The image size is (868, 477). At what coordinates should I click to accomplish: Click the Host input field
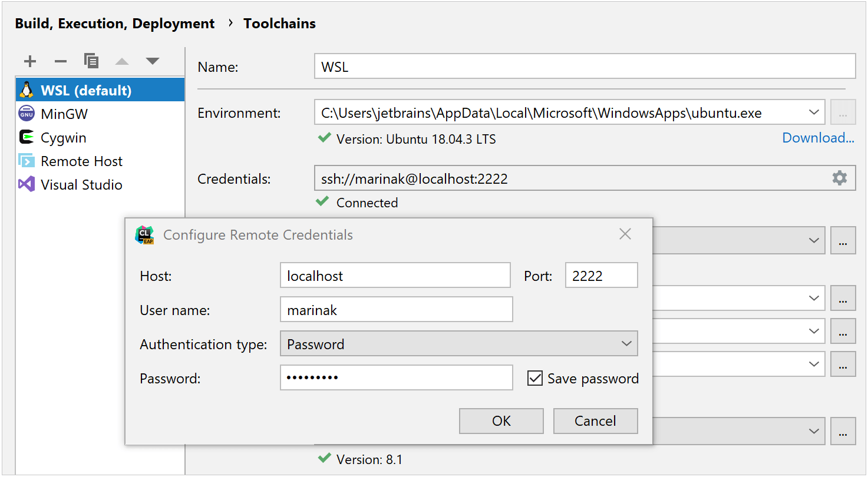click(395, 275)
